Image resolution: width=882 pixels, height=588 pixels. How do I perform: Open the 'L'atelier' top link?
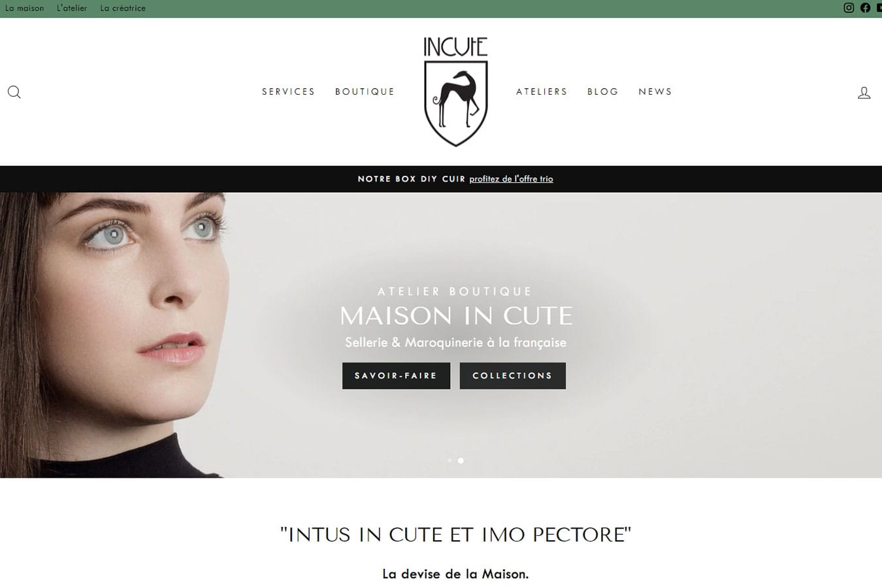coord(72,8)
